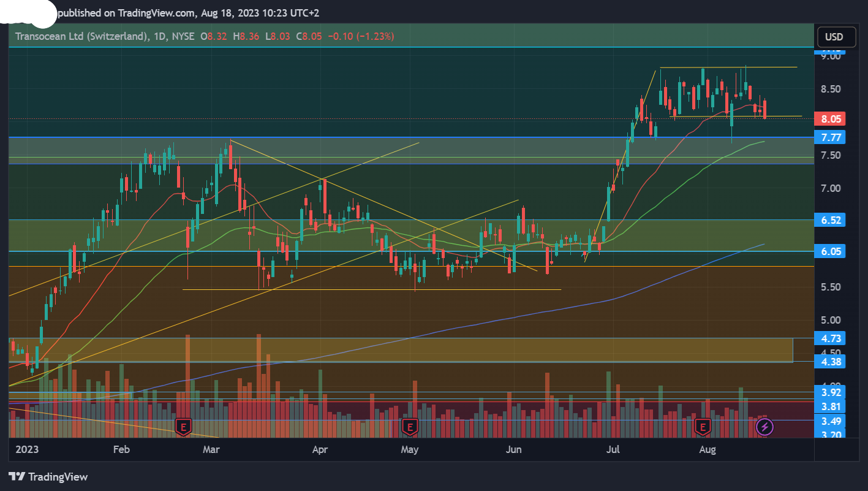Screen dimensions: 868x491
Task: Click the 4.73 price level label
Action: (830, 338)
